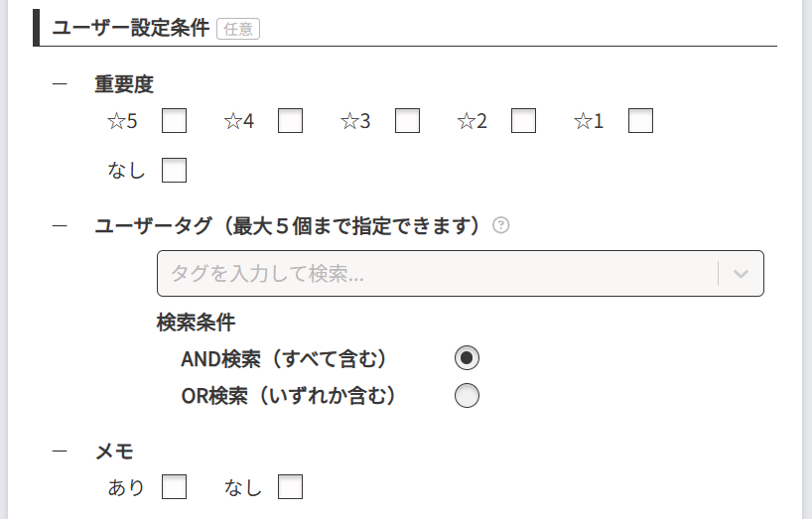This screenshot has width=812, height=519.
Task: Tick the ☆3 importance checkbox
Action: (407, 121)
